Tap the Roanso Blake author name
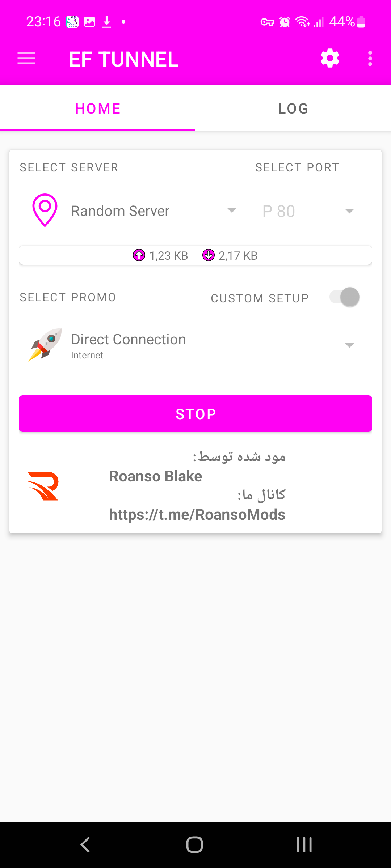Viewport: 391px width, 868px height. 156,476
